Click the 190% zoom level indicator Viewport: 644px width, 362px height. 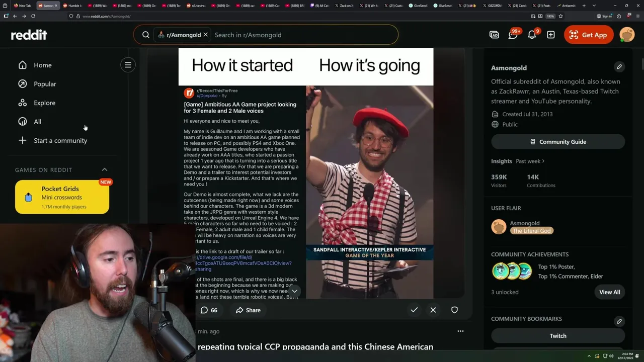coord(550,16)
